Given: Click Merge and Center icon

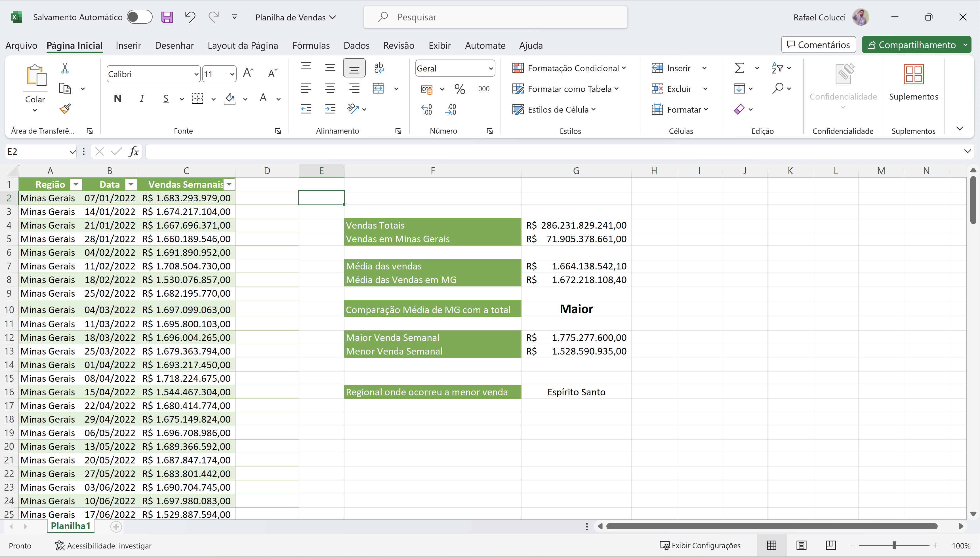Looking at the screenshot, I should (378, 88).
